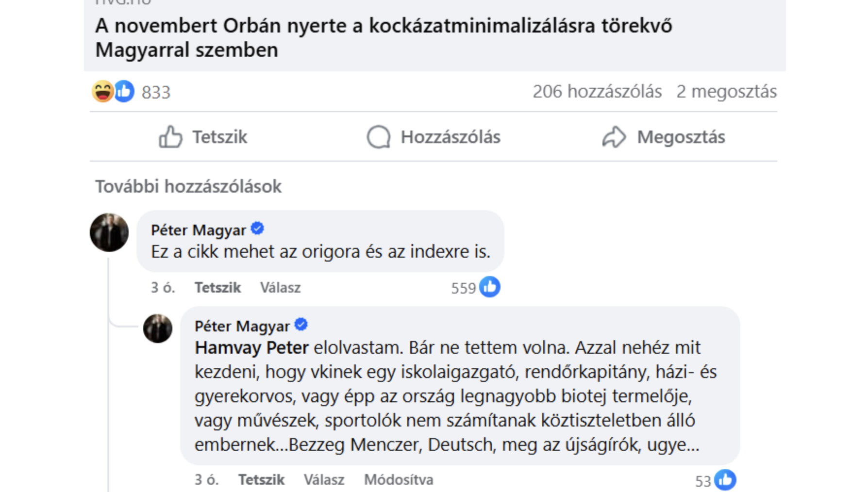Click the like icon next to 559

[x=490, y=287]
